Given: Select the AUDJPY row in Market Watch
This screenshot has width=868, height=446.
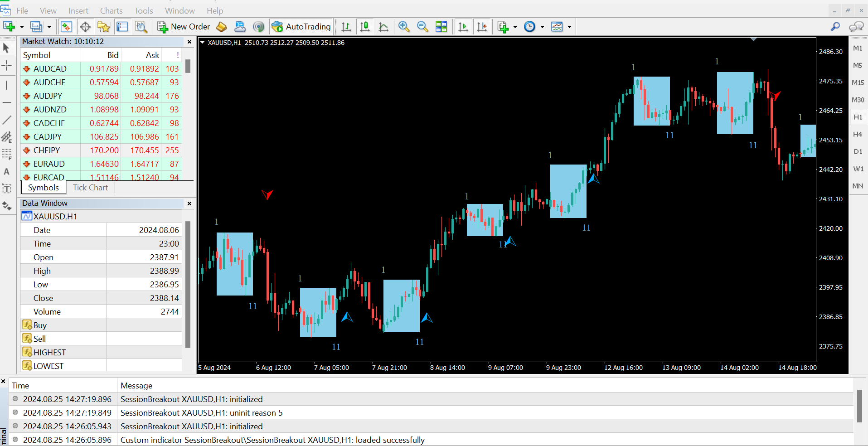Looking at the screenshot, I should (x=102, y=96).
